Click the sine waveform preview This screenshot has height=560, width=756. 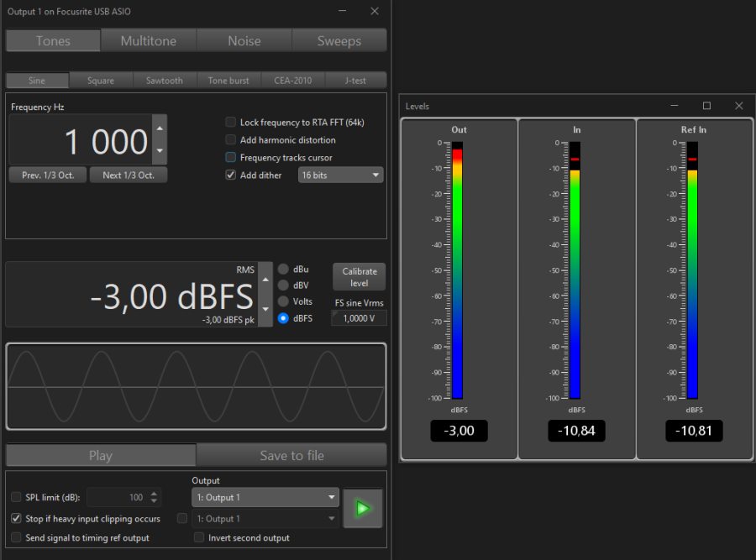[197, 386]
